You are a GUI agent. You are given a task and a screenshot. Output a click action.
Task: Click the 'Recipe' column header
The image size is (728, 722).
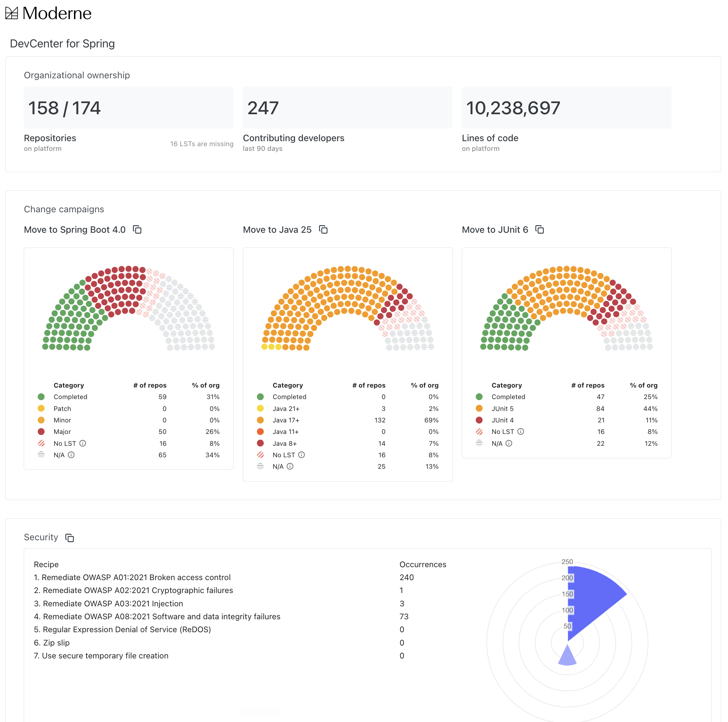point(46,564)
